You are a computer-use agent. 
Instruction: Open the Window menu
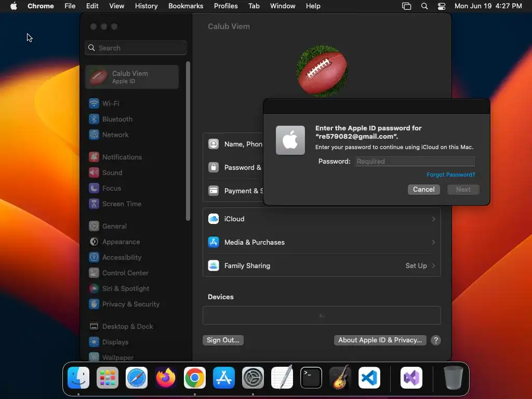tap(283, 6)
